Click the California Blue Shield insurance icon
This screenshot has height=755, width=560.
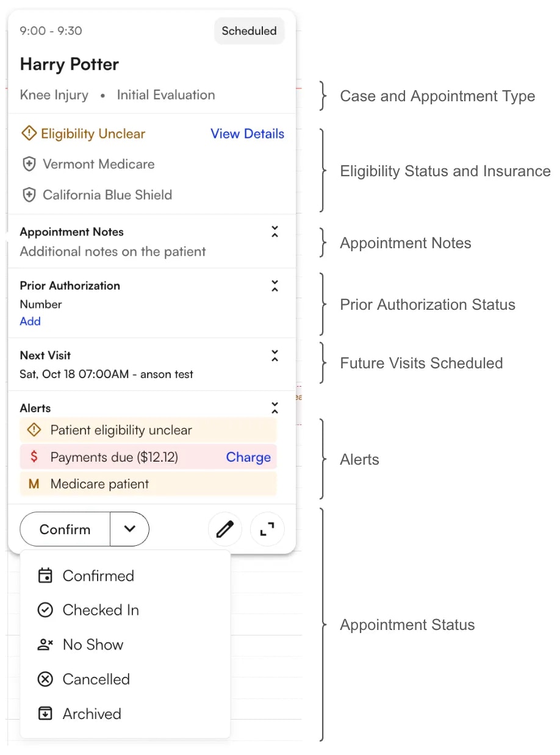click(29, 195)
